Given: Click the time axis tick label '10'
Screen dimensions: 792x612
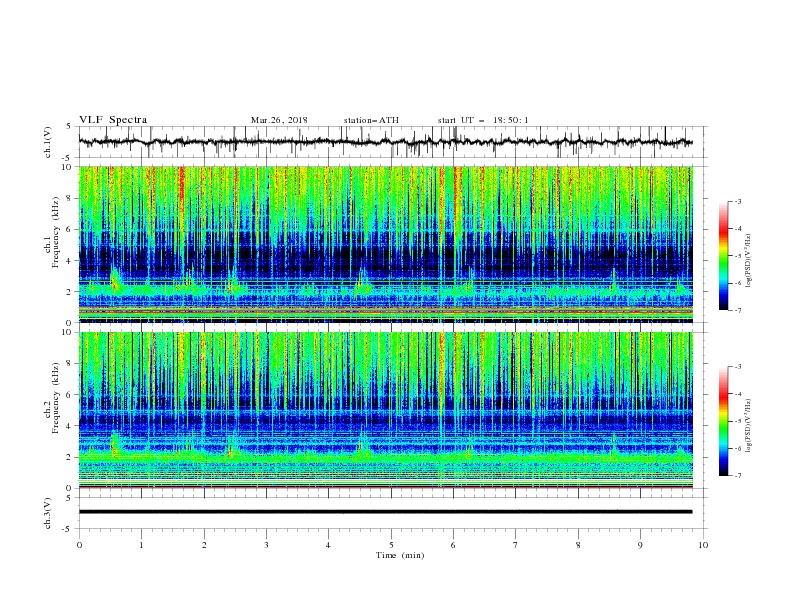Looking at the screenshot, I should click(x=703, y=545).
